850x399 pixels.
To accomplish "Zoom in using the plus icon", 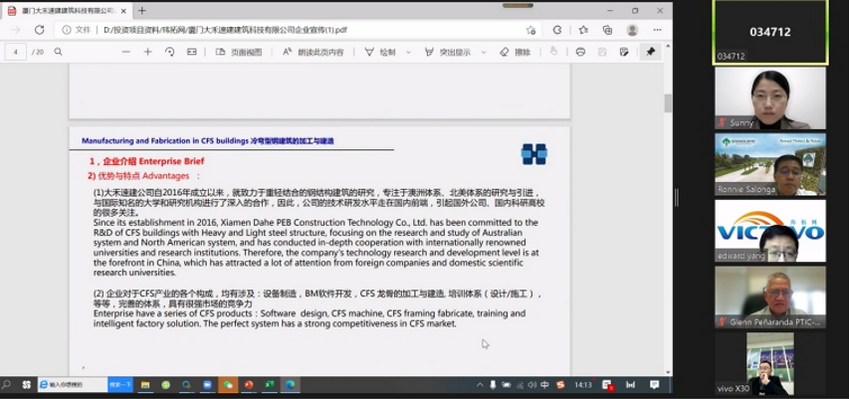I will 147,52.
